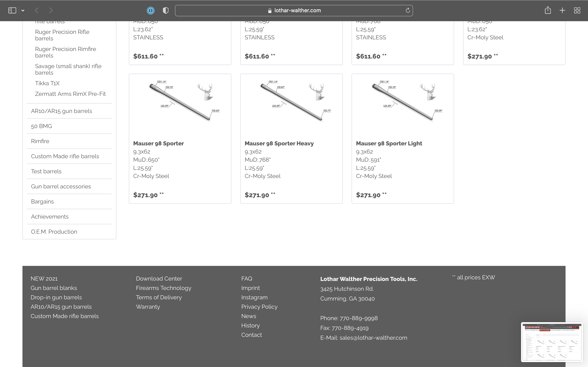
Task: Select AR10/AR15 gun barrels in sidebar
Action: click(61, 111)
